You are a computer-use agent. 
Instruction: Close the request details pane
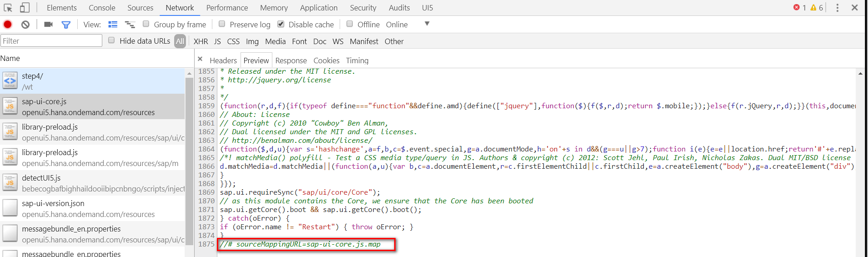point(200,59)
